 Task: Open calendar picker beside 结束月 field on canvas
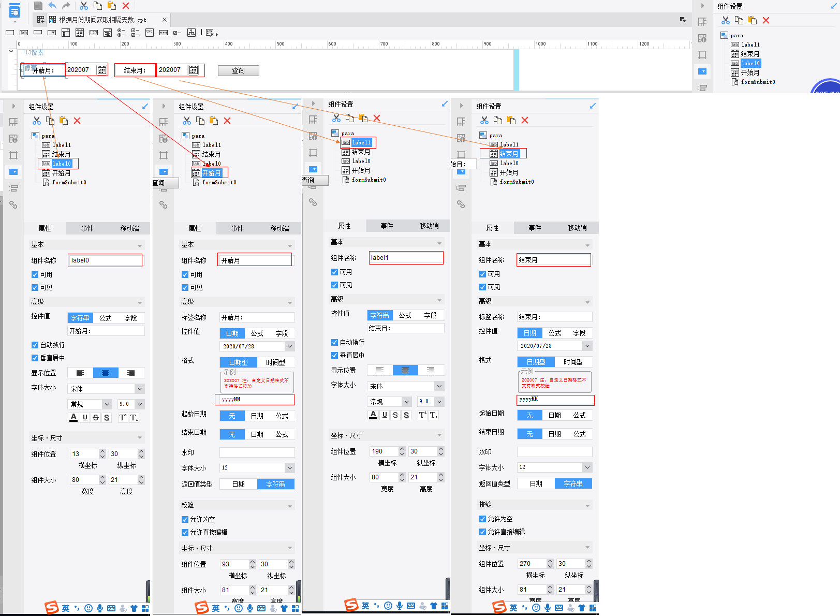point(194,70)
